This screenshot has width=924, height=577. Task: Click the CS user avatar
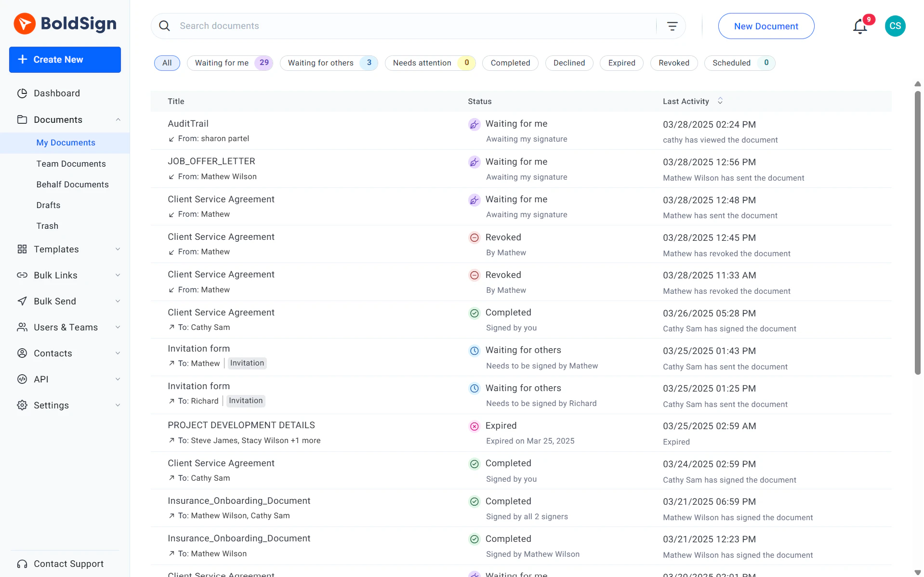(x=895, y=26)
